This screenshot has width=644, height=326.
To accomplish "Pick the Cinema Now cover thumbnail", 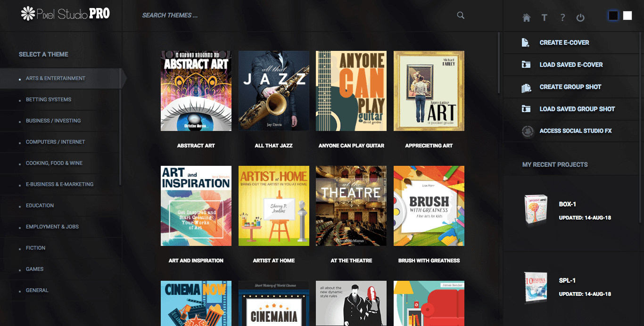I will click(196, 303).
